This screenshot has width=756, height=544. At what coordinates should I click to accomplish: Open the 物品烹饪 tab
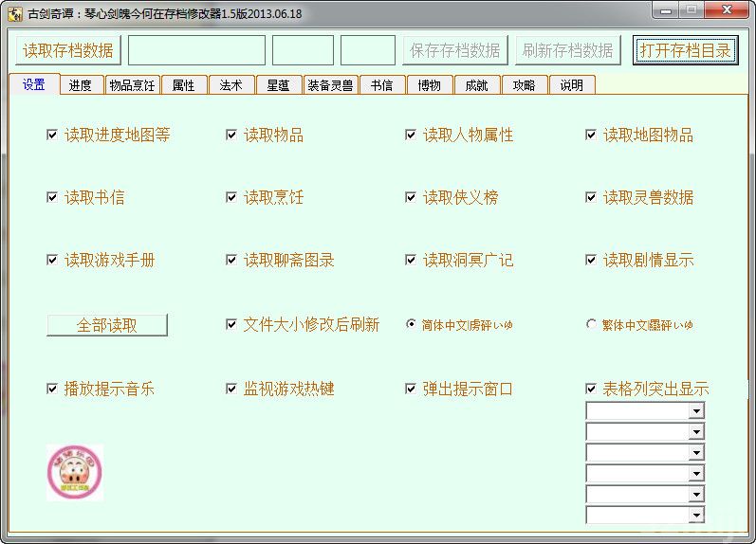pyautogui.click(x=132, y=85)
